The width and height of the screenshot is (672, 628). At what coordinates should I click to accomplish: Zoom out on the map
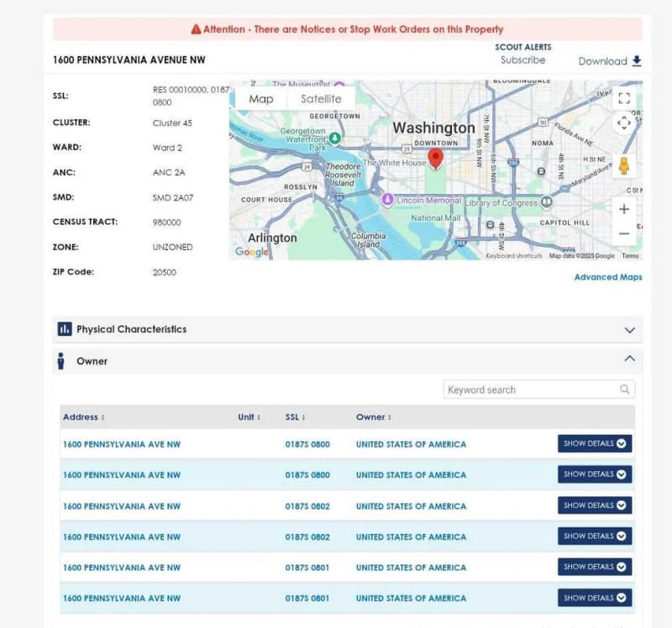click(623, 234)
